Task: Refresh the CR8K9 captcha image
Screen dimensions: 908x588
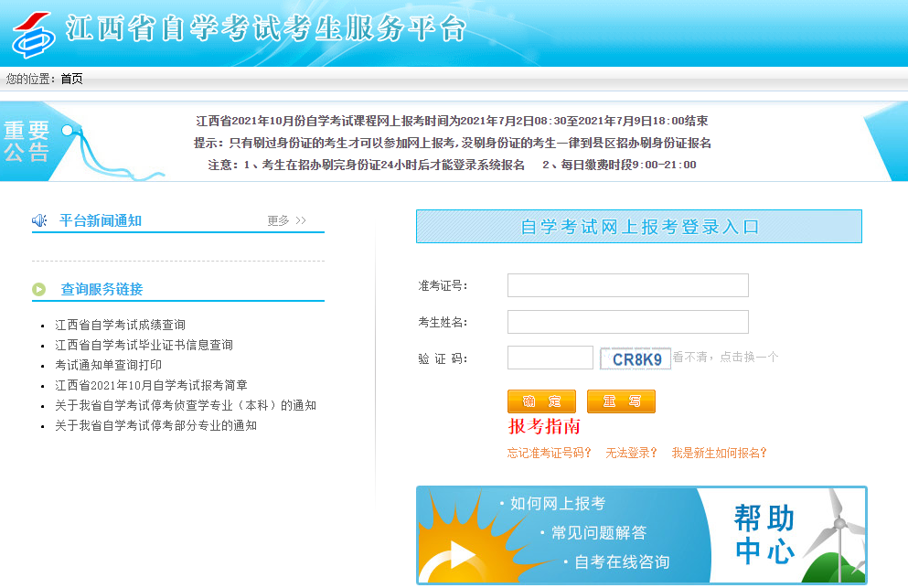Action: point(636,358)
